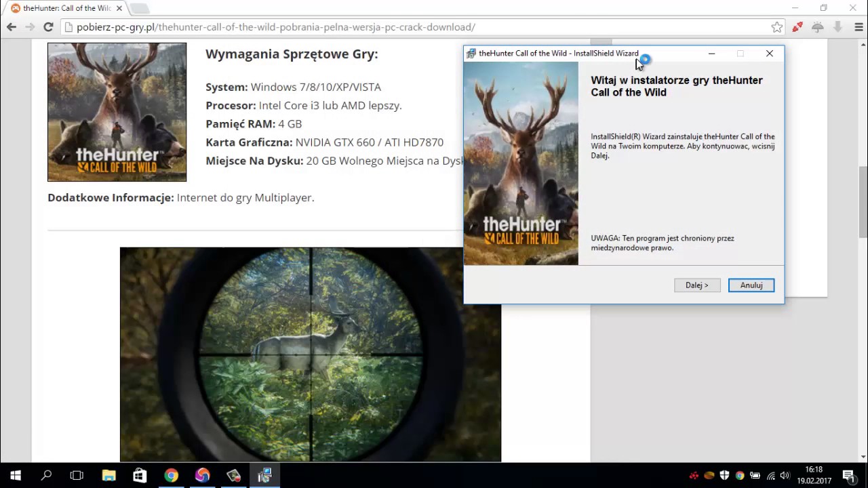Screen dimensions: 868x488
Task: Open Windows Defender shield tray icon
Action: [x=724, y=476]
